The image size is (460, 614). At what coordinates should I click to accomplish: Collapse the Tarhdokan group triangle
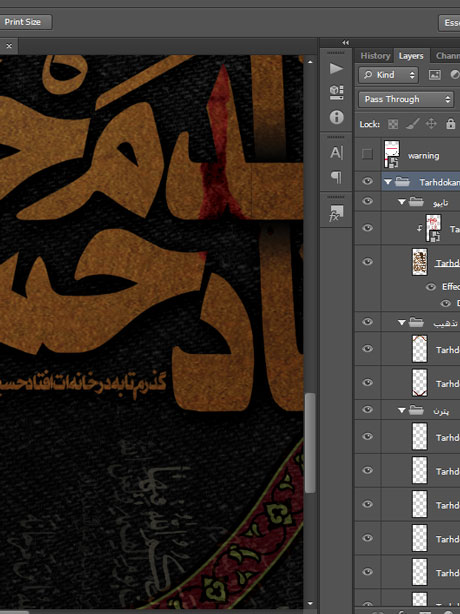point(388,182)
